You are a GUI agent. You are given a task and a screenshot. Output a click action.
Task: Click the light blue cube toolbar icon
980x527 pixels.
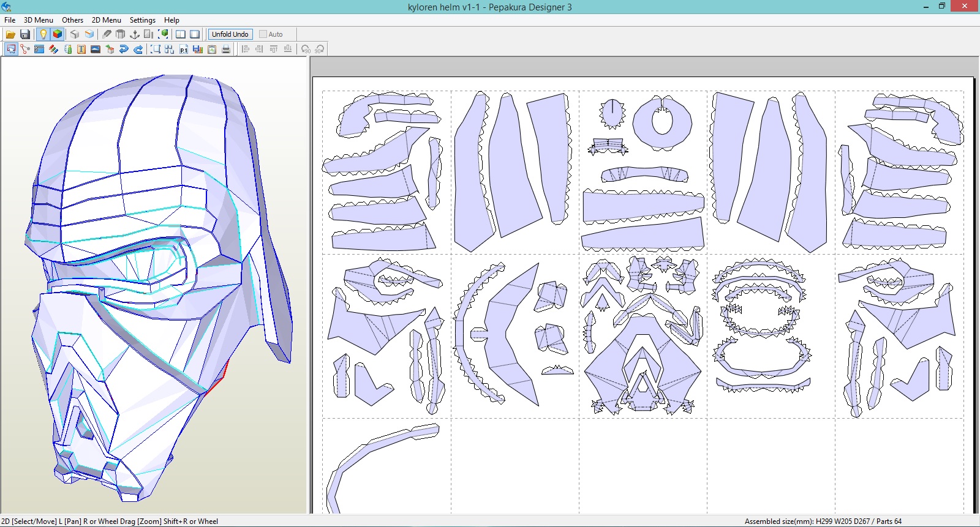click(89, 34)
